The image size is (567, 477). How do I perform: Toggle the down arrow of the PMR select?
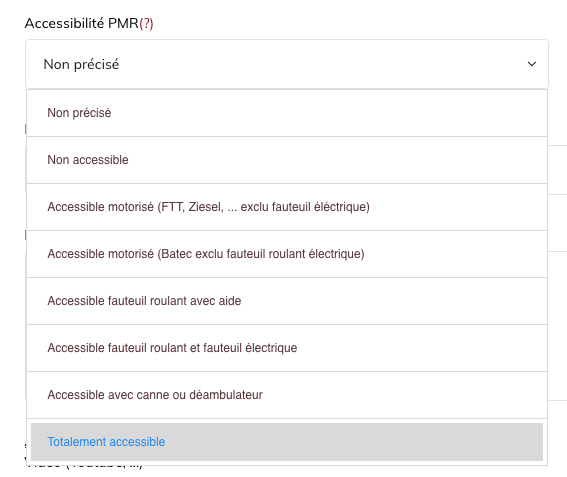pyautogui.click(x=532, y=64)
